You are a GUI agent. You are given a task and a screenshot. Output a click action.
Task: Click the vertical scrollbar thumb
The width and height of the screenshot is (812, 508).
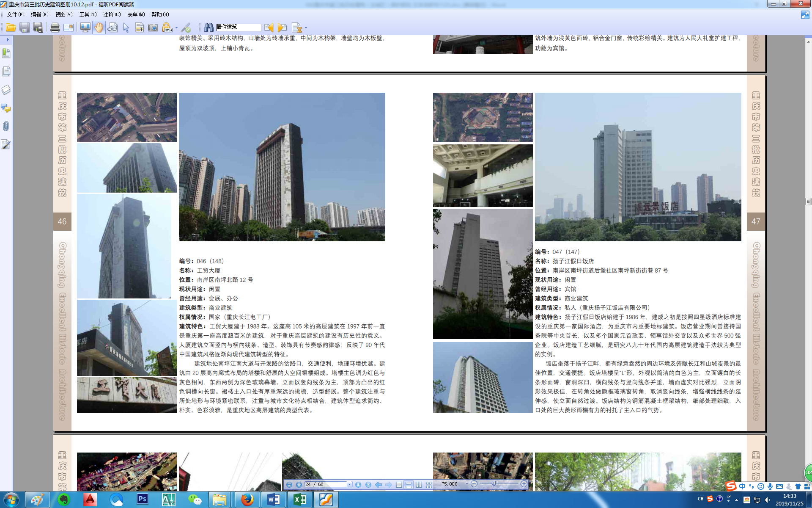coord(808,202)
